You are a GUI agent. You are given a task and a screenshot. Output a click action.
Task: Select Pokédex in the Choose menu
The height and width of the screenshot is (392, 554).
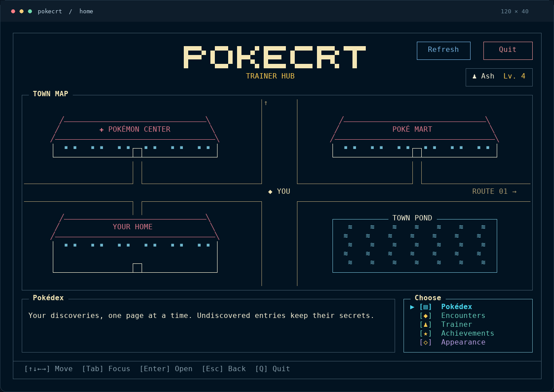coord(468,307)
